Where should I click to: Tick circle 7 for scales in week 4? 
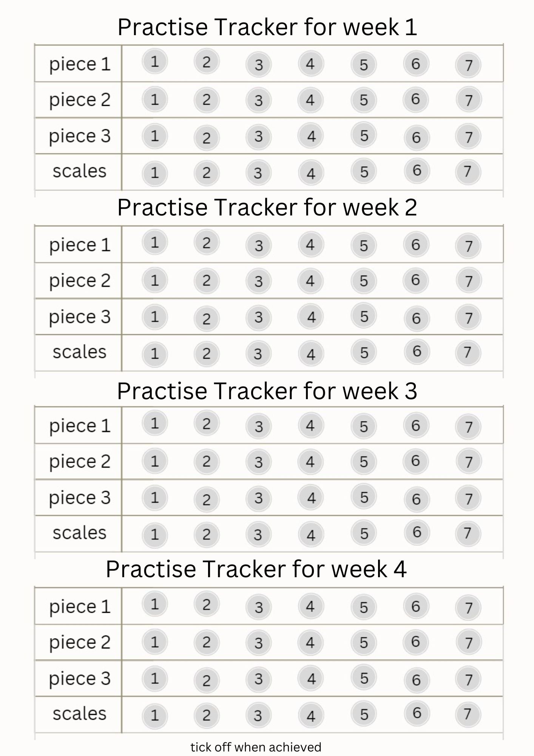pos(468,714)
